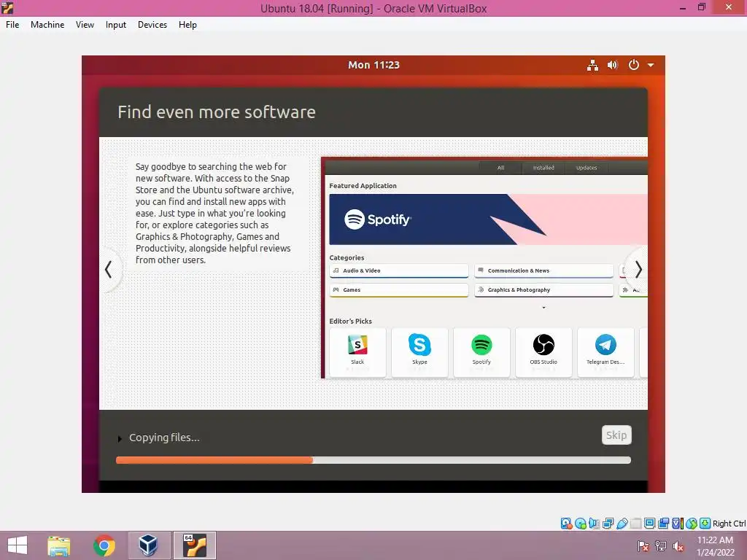Click the Ubuntu power icon
The width and height of the screenshot is (747, 560).
coord(634,65)
